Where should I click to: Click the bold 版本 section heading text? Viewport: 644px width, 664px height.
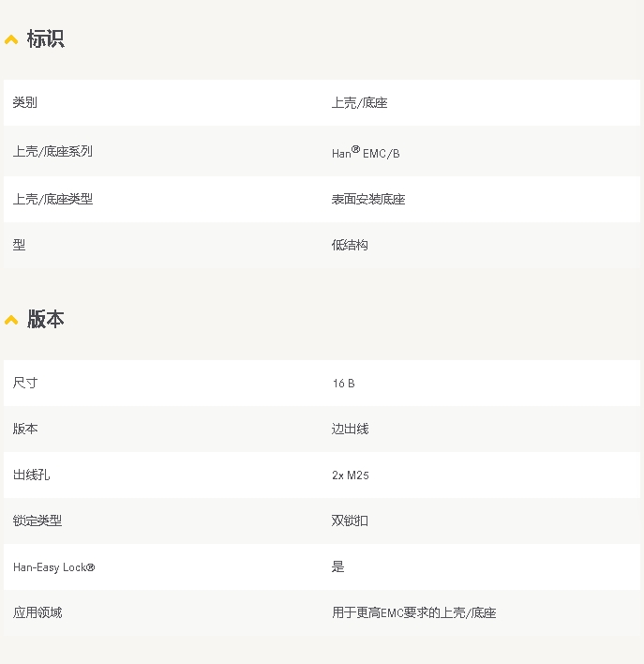45,319
